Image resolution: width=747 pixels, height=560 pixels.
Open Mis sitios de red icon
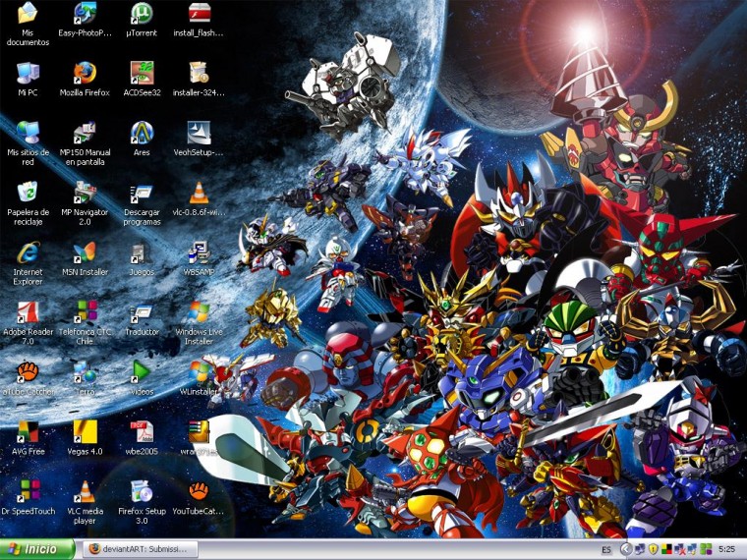[x=28, y=133]
